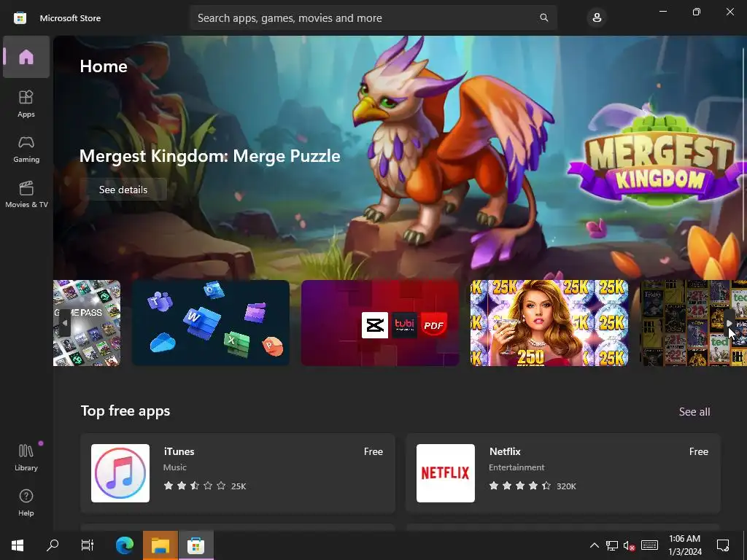
Task: Open File Explorer from taskbar
Action: click(160, 545)
